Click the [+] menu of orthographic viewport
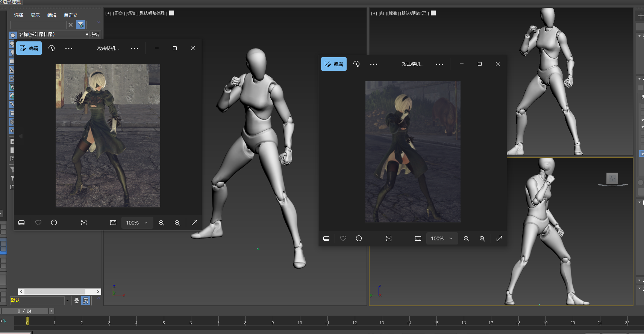The width and height of the screenshot is (644, 334). click(108, 13)
